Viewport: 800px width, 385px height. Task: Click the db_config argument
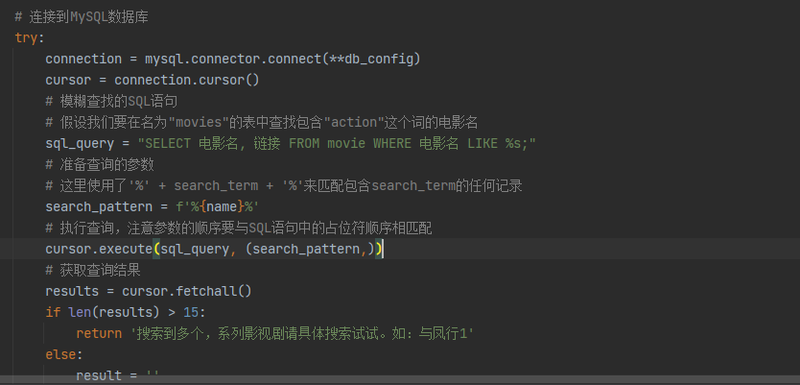click(x=379, y=59)
